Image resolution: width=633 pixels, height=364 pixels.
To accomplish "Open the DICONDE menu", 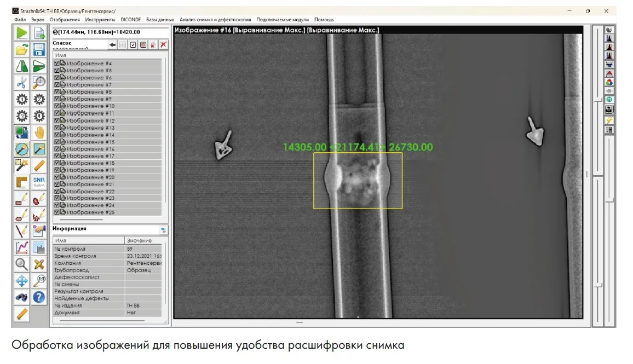I will 130,19.
